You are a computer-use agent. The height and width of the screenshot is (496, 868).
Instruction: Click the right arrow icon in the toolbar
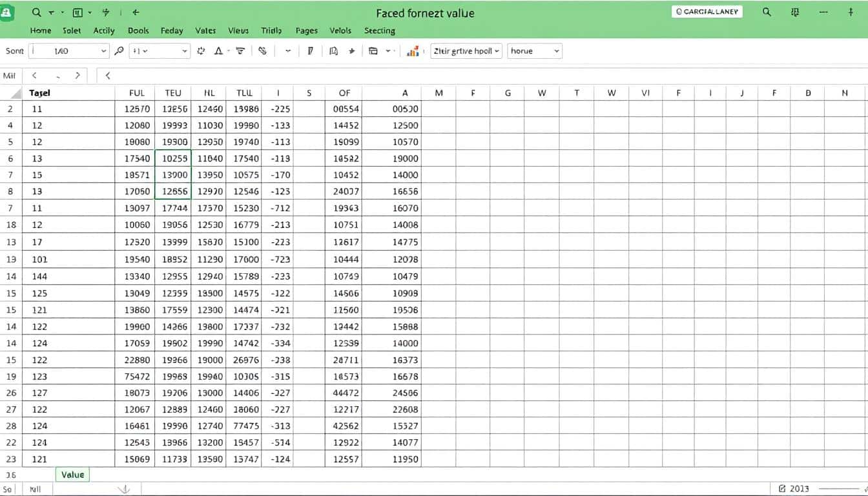coord(352,51)
